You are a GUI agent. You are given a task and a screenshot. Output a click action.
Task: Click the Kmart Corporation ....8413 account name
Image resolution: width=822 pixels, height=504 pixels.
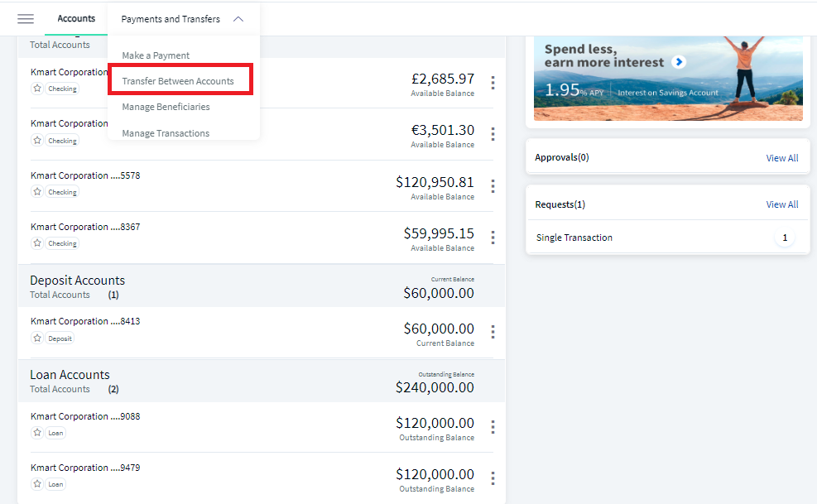tap(85, 321)
